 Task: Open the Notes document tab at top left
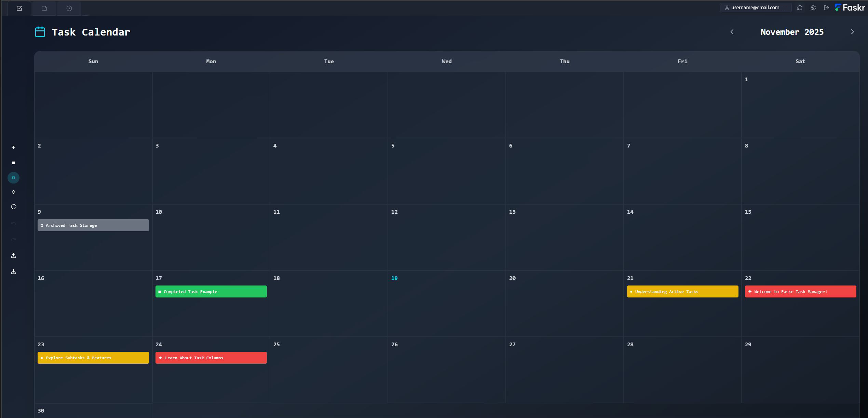[x=44, y=8]
